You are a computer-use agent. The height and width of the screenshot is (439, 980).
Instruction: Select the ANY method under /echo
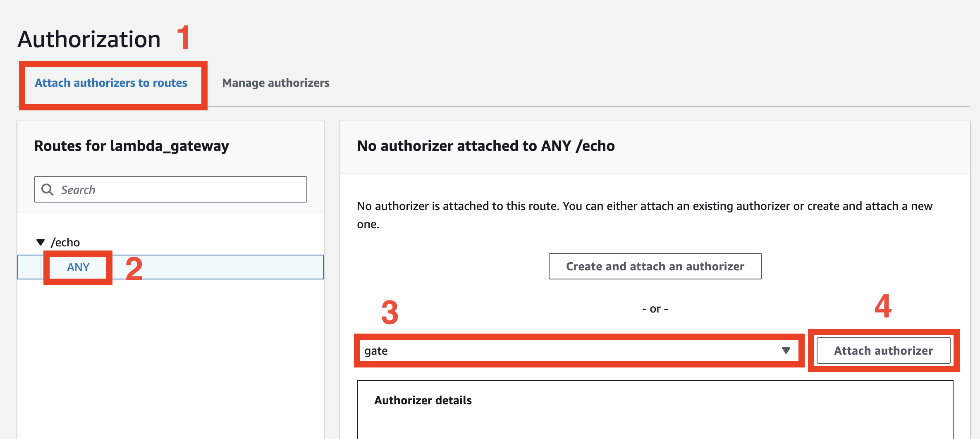click(77, 267)
